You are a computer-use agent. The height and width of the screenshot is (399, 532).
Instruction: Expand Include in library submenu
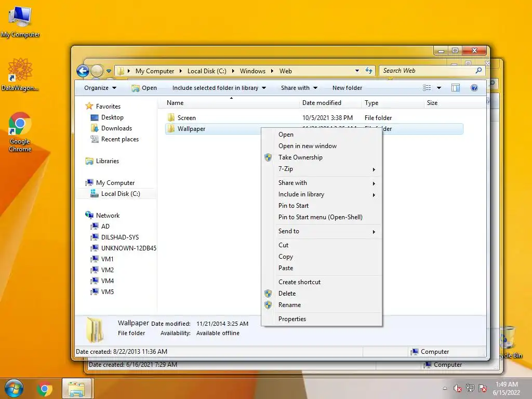tap(322, 194)
